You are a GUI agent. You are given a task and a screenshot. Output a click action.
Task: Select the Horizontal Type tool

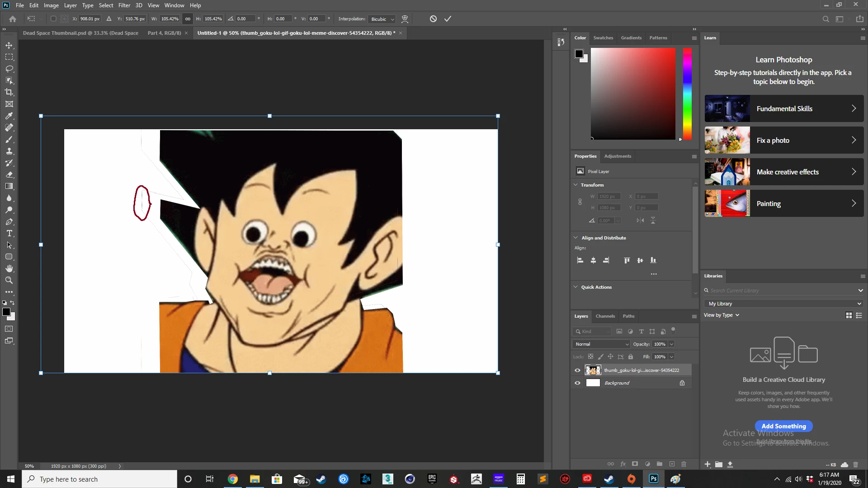[x=9, y=233]
